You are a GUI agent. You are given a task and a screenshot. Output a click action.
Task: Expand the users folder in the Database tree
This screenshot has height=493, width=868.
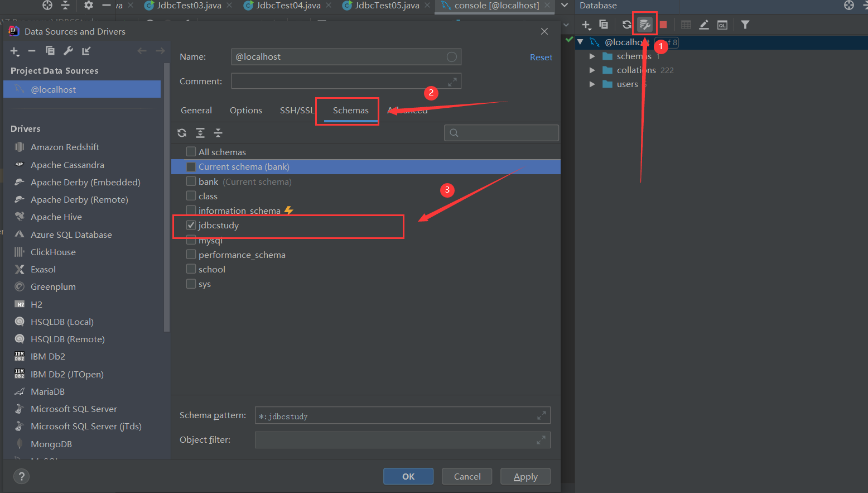[592, 84]
